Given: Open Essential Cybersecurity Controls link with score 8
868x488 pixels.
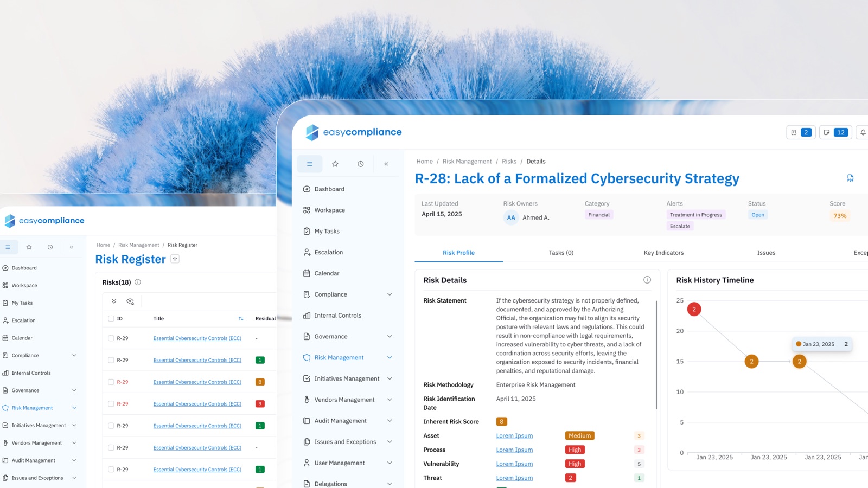Looking at the screenshot, I should tap(197, 382).
